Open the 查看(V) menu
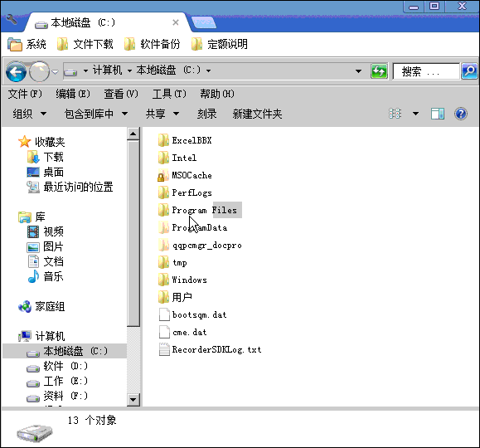Image resolution: width=480 pixels, height=448 pixels. pos(121,94)
